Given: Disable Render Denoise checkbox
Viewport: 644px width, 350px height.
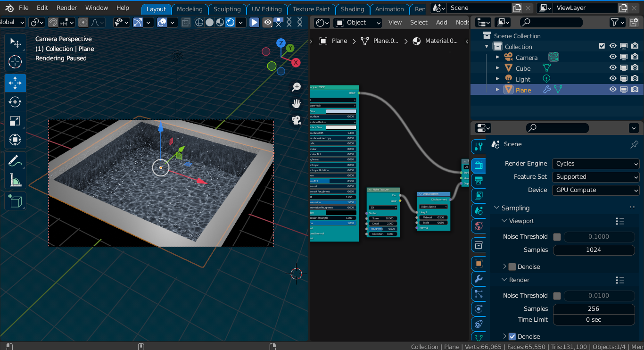Looking at the screenshot, I should click(x=512, y=337).
